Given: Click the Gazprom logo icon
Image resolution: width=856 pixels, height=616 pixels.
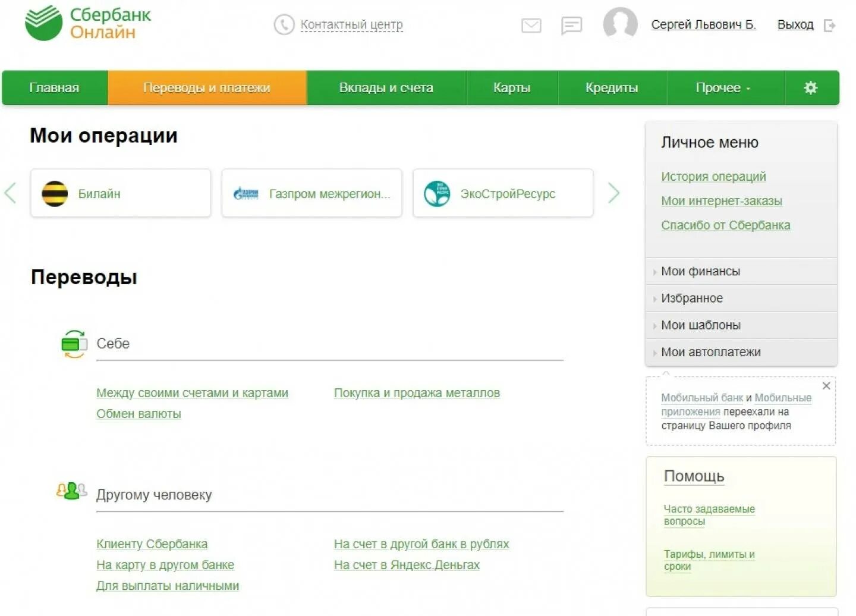Looking at the screenshot, I should 246,193.
